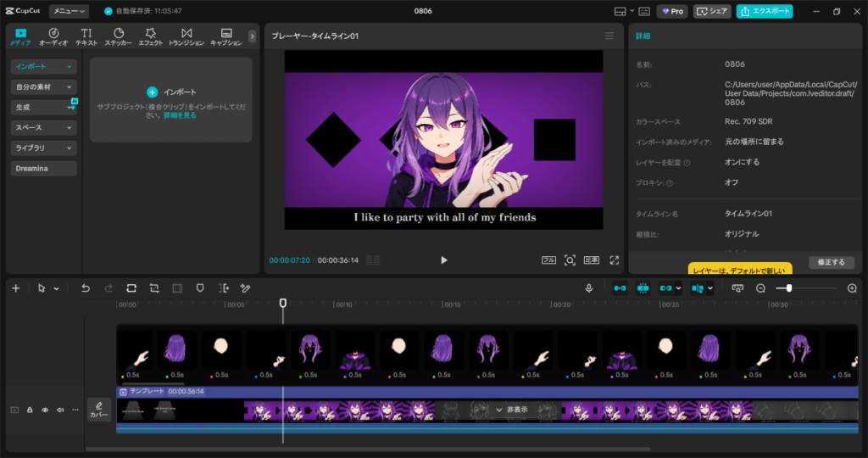Redo the last undone action
Image resolution: width=868 pixels, height=458 pixels.
coord(108,288)
